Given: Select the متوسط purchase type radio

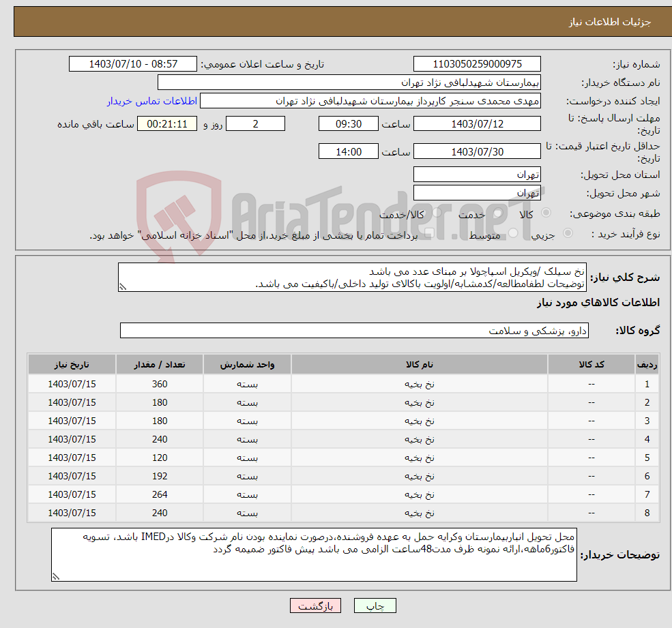Looking at the screenshot, I should (513, 233).
